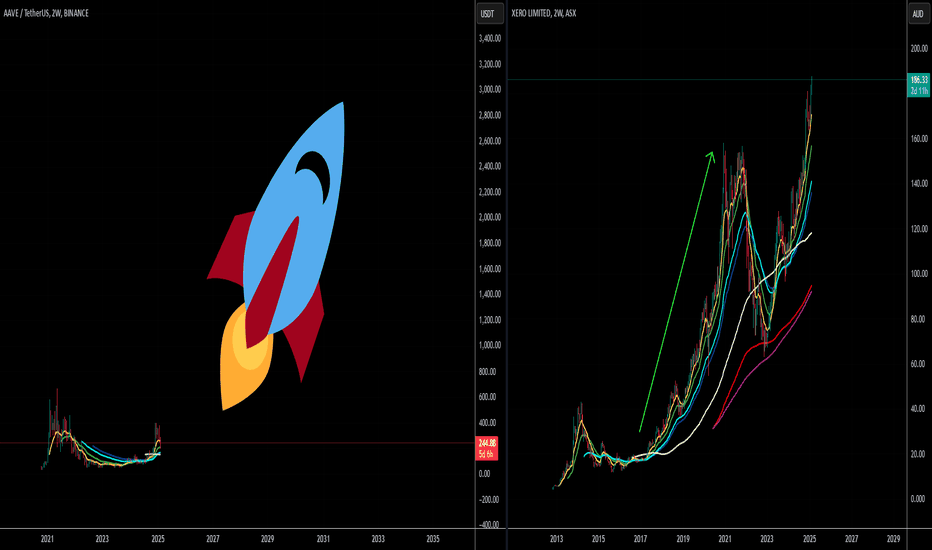Screen dimensions: 932x550
Task: Click 1,000.00 on the AAVE price axis
Action: point(490,345)
